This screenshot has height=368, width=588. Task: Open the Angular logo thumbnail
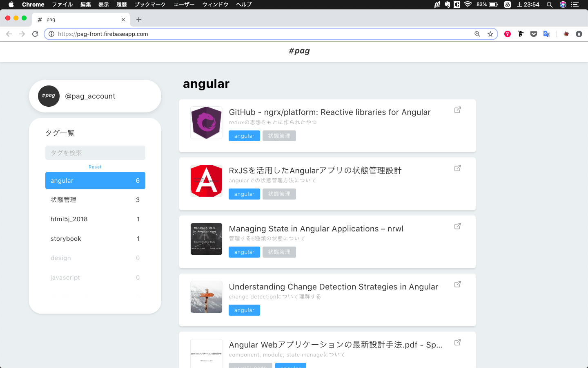coord(206,181)
